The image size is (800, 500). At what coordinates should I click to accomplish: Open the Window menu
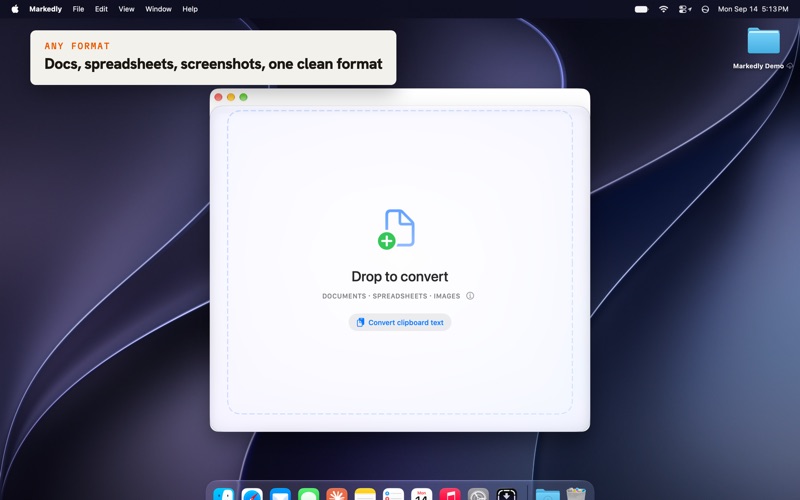[158, 9]
